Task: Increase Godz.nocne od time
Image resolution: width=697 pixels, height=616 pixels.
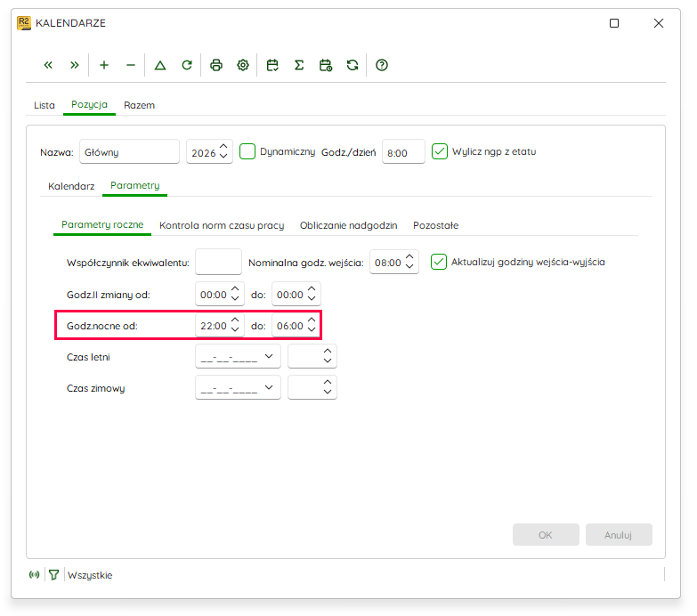Action: (235, 320)
